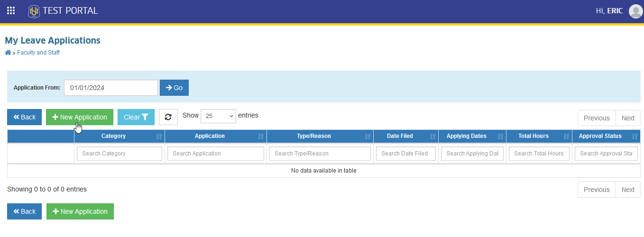
Task: Click the refresh table icon button
Action: [168, 117]
